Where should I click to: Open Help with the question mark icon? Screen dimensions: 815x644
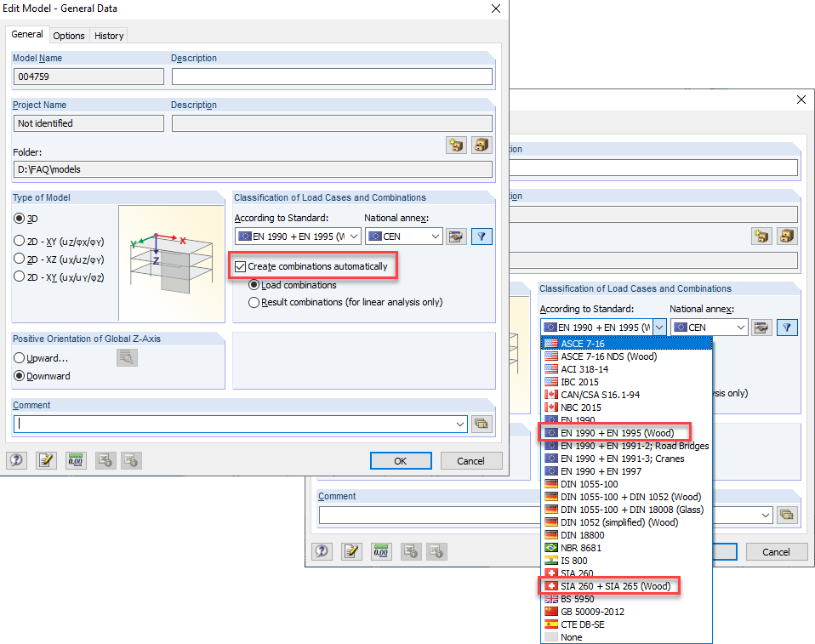tap(16, 460)
